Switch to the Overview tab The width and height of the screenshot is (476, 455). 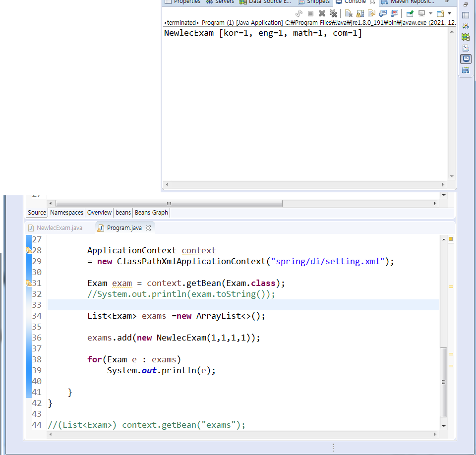[x=99, y=213]
